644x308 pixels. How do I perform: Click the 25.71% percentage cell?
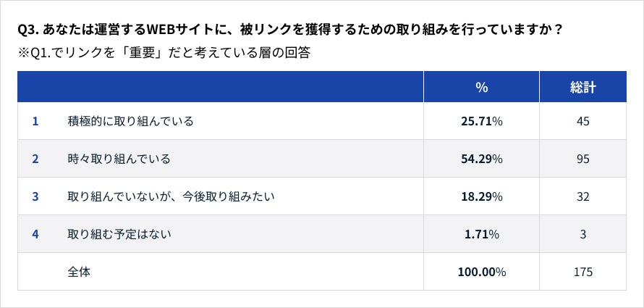click(x=481, y=121)
